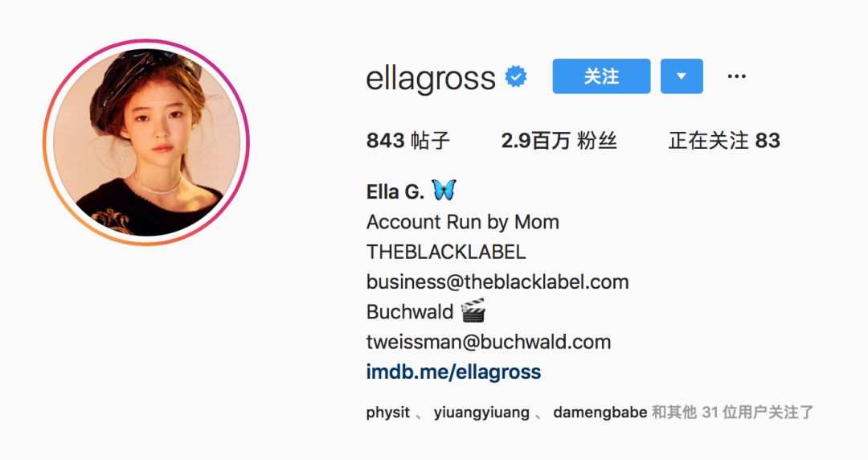Open the three-dot more options menu
This screenshot has height=460, width=868.
tap(736, 76)
